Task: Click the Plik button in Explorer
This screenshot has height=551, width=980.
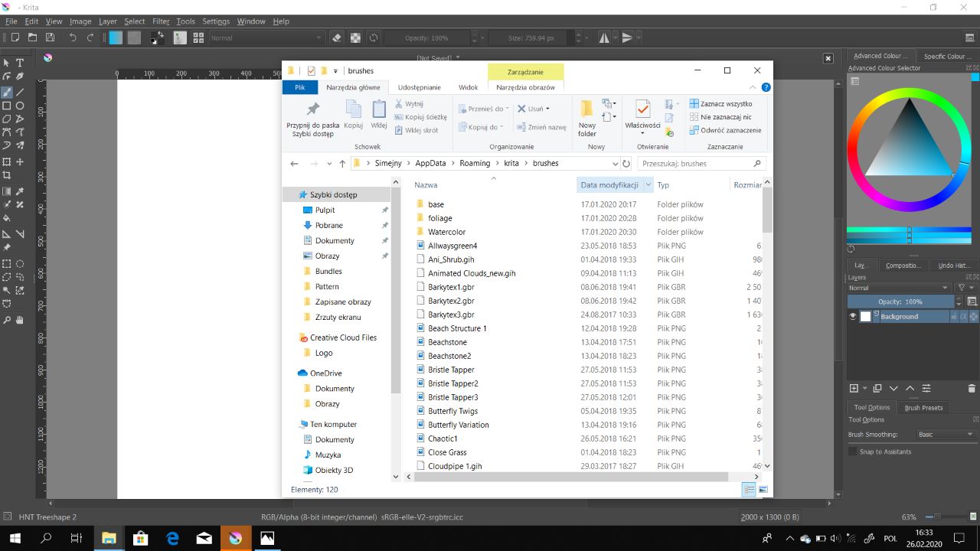Action: (x=300, y=87)
